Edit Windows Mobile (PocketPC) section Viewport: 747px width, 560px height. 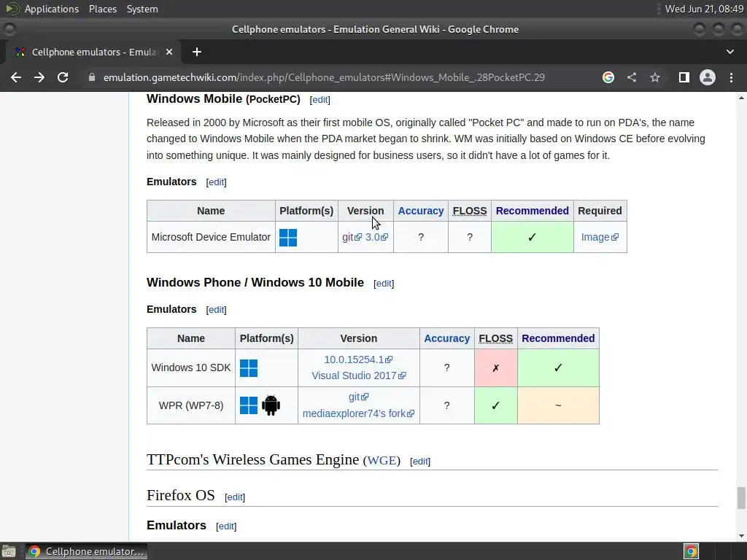coord(320,99)
